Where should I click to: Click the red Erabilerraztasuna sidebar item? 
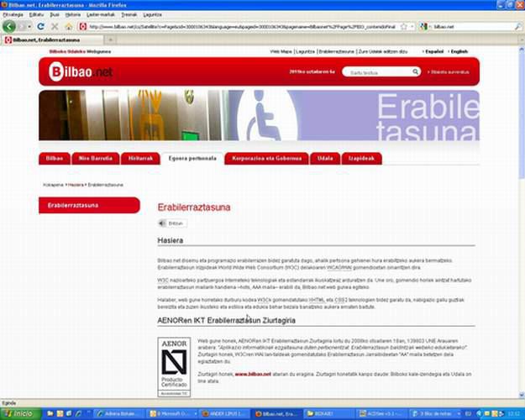[x=89, y=205]
